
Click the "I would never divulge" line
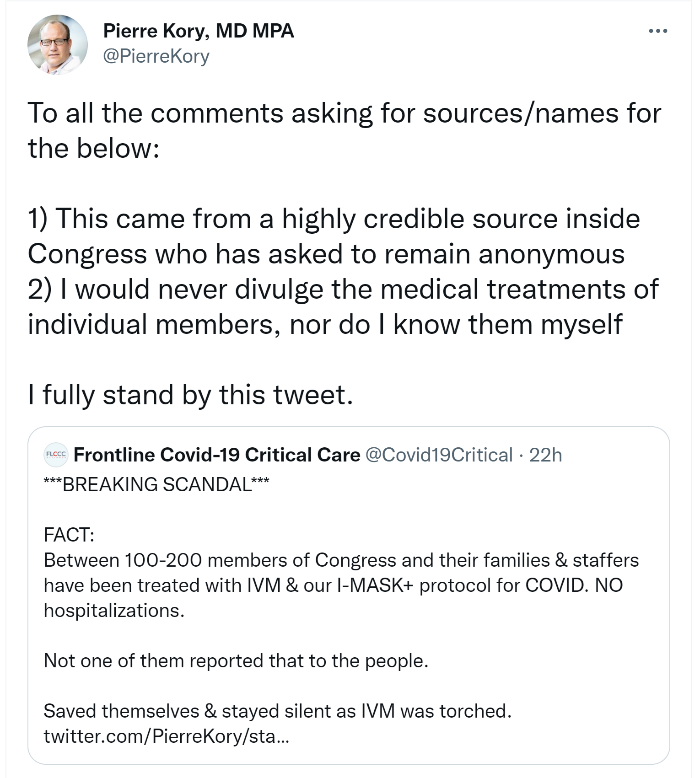pyautogui.click(x=343, y=289)
